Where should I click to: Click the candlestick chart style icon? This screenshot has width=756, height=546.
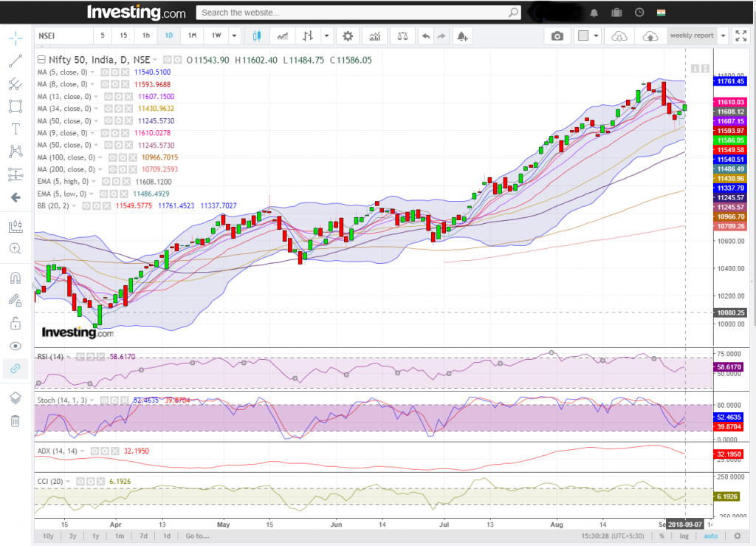click(256, 35)
